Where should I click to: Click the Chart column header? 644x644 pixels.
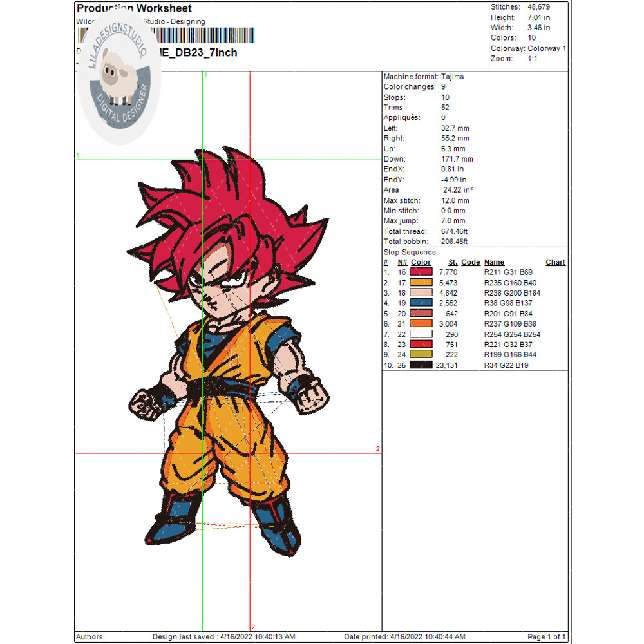pos(554,262)
